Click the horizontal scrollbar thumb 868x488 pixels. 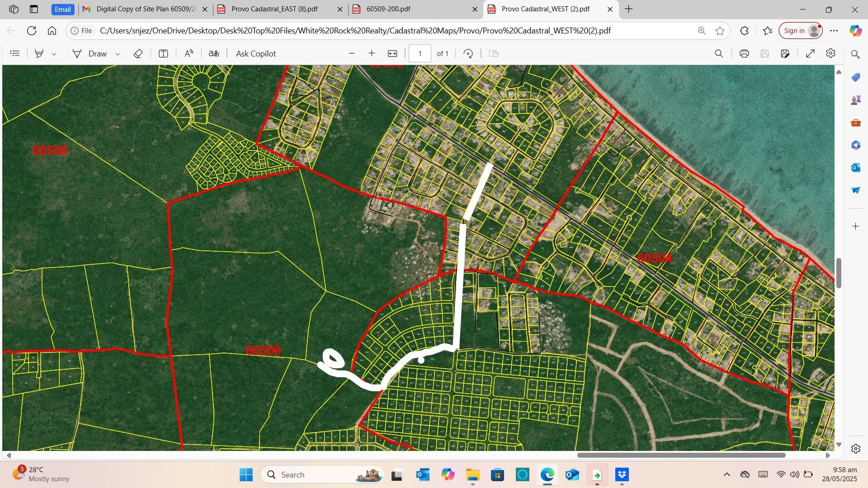coord(681,455)
